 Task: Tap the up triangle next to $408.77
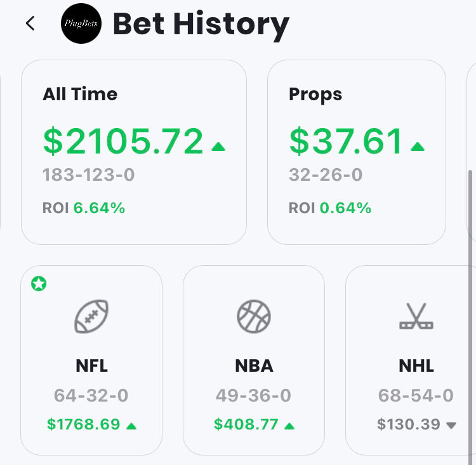(x=289, y=425)
